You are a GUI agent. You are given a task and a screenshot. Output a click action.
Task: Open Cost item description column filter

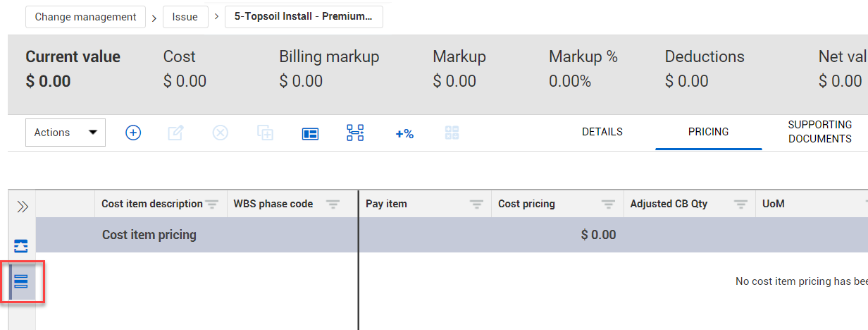tap(212, 204)
